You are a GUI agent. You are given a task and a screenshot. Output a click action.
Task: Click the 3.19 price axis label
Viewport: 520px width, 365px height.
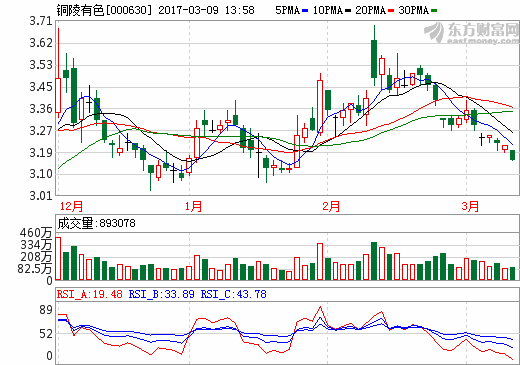pyautogui.click(x=41, y=153)
